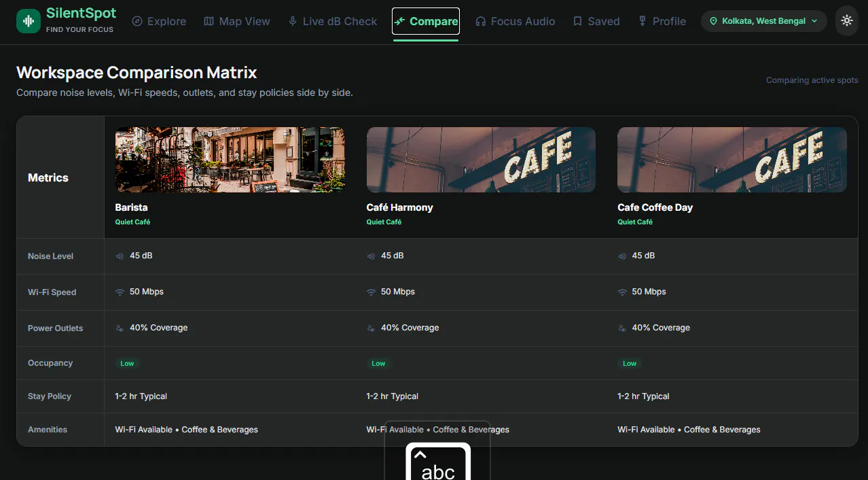Open the Live dB Check tab

pyautogui.click(x=333, y=21)
